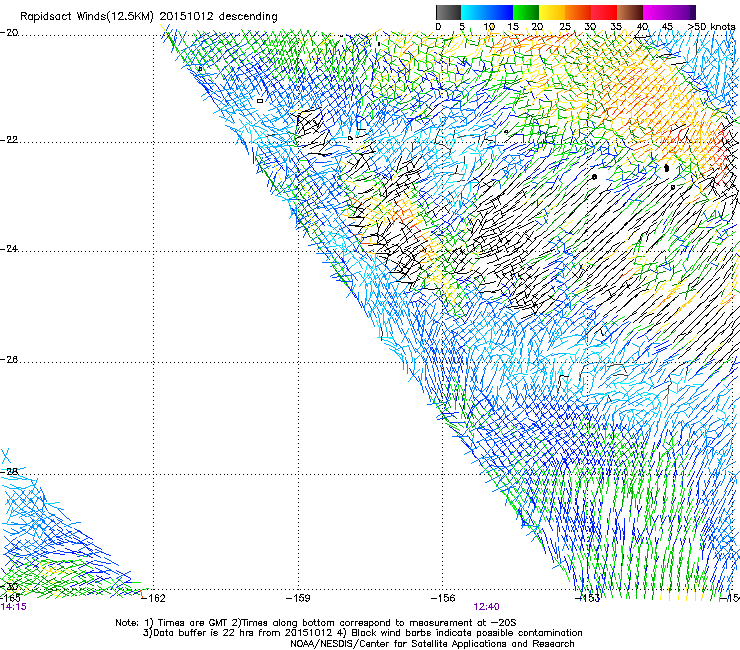The image size is (740, 650).
Task: Click the -28 latitude axis label
Action: click(x=9, y=471)
